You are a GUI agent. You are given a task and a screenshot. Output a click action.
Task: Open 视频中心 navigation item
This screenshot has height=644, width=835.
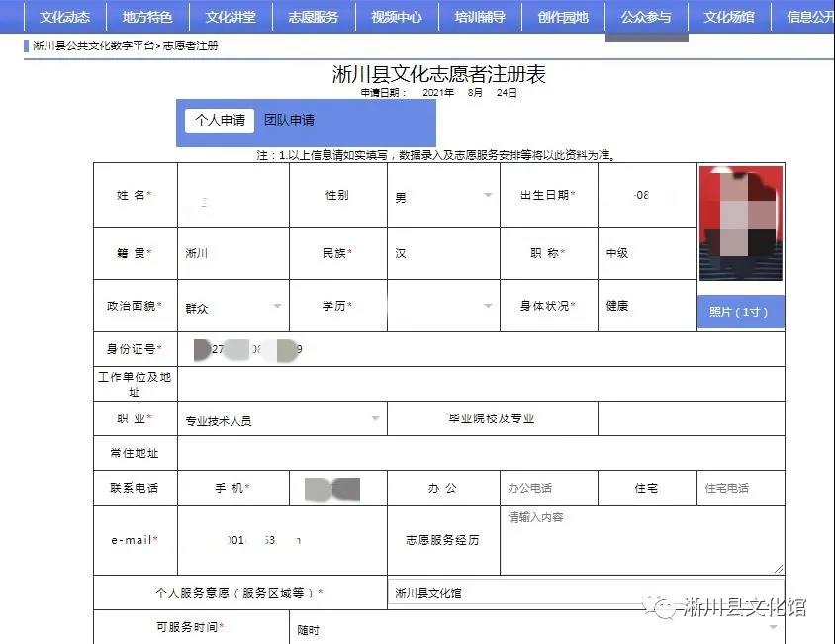point(397,17)
